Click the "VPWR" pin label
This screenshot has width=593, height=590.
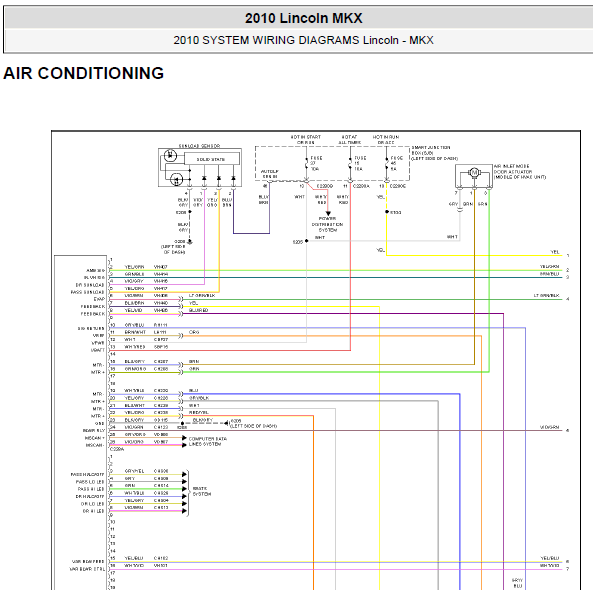tap(98, 343)
